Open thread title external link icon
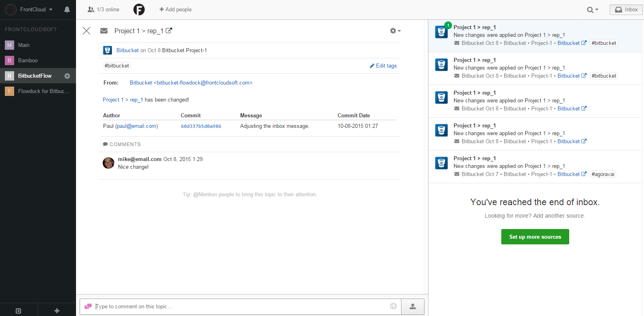644x316 pixels. click(x=169, y=30)
